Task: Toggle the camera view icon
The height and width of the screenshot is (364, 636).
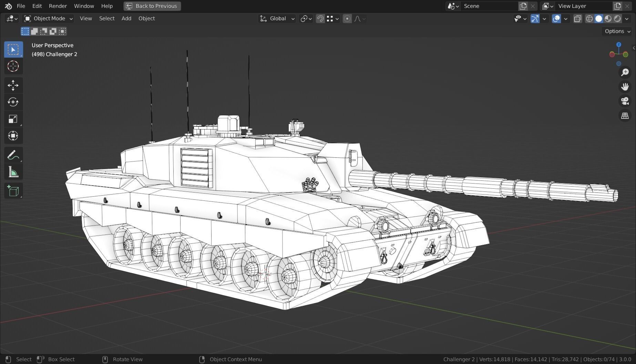Action: 625,101
